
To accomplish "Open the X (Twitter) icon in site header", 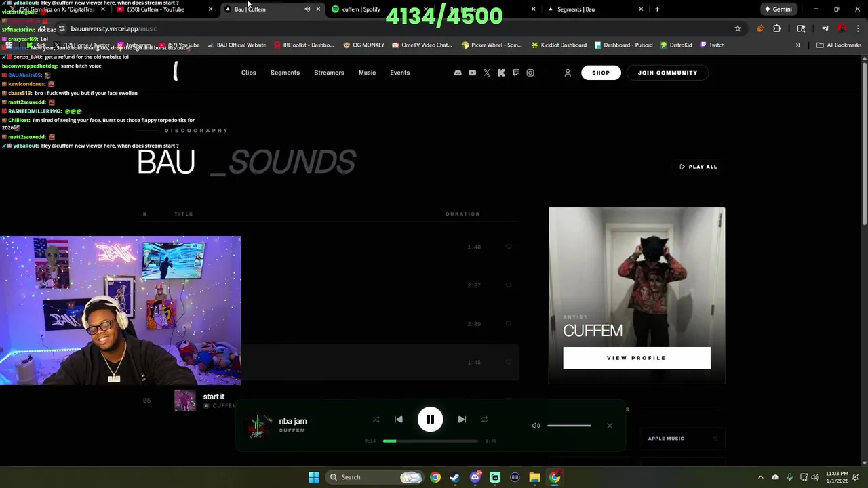I will click(x=487, y=73).
